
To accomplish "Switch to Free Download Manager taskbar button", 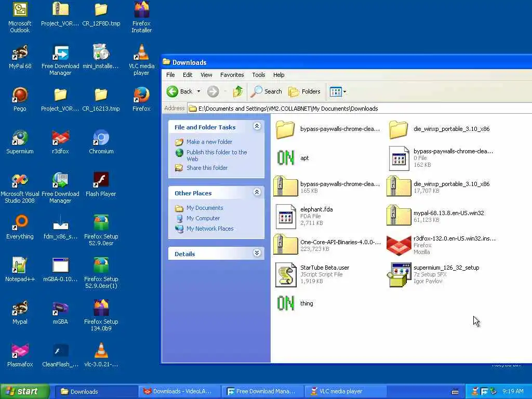I will [262, 392].
